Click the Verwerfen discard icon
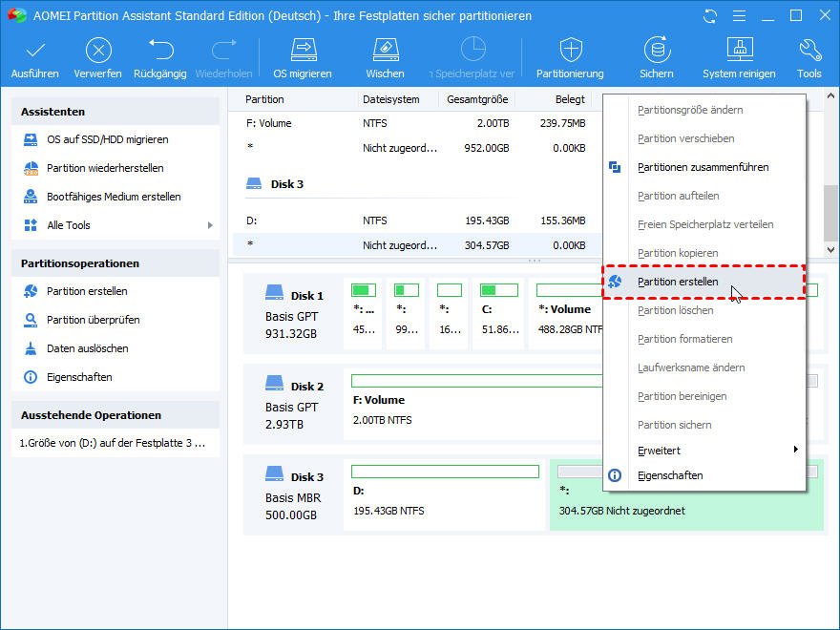Image resolution: width=840 pixels, height=630 pixels. 98,51
